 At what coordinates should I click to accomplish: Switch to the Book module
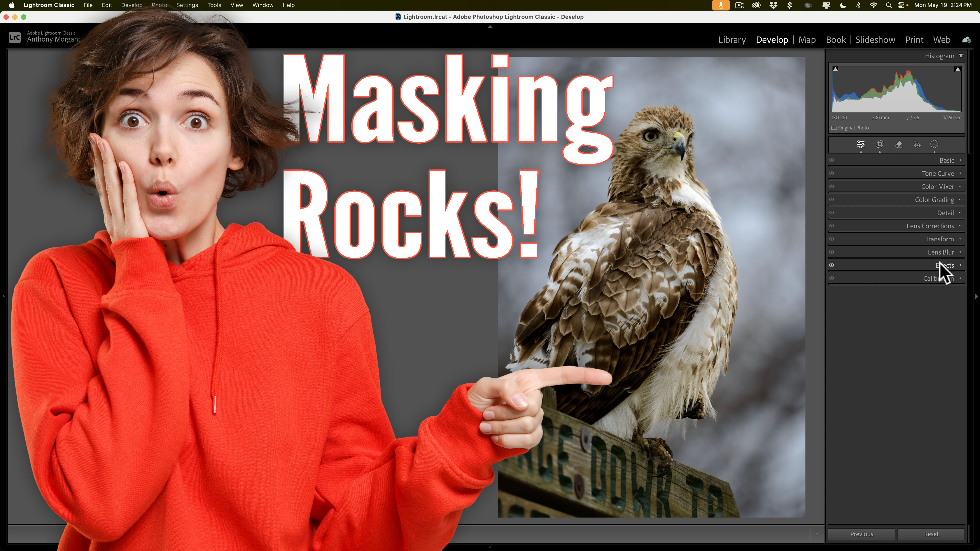[x=836, y=40]
